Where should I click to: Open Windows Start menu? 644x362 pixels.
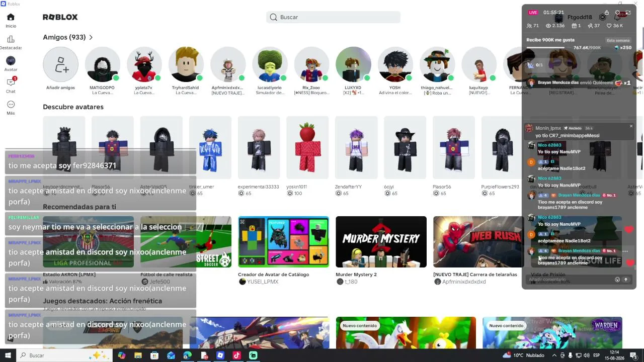pyautogui.click(x=8, y=355)
